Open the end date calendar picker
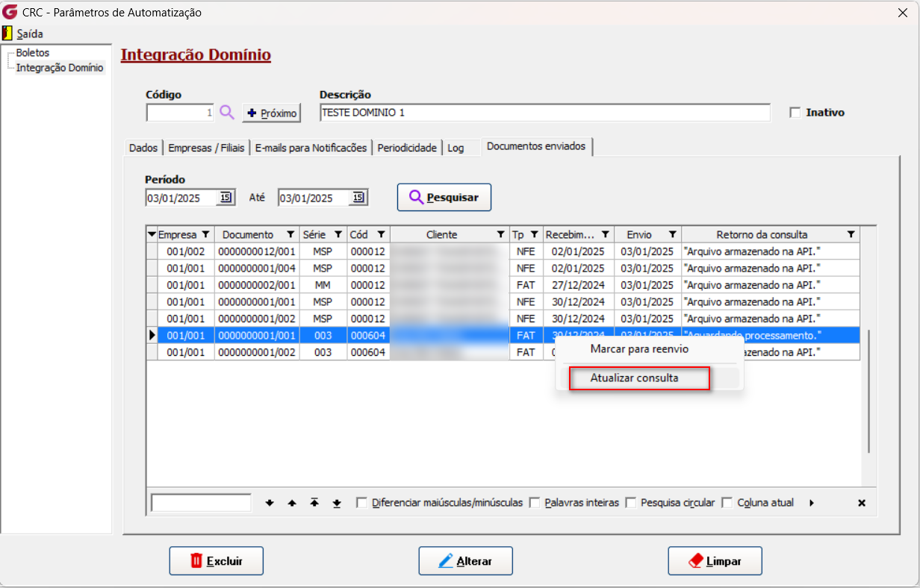This screenshot has width=920, height=588. coord(358,198)
